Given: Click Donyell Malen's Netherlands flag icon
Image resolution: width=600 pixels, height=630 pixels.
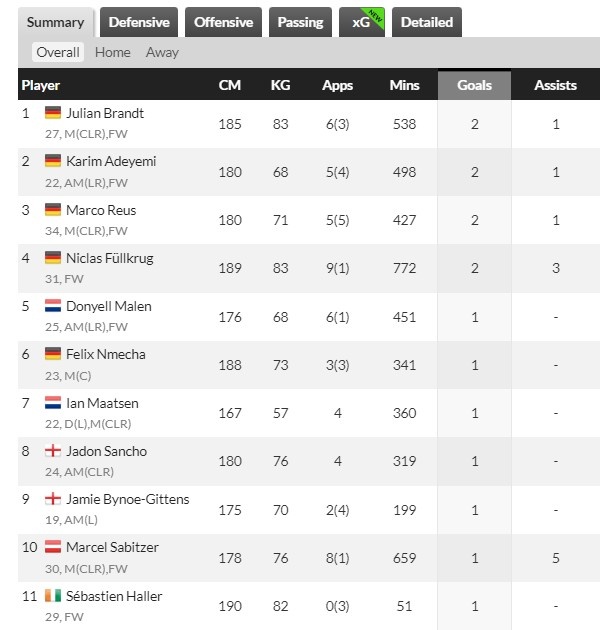Looking at the screenshot, I should 53,306.
